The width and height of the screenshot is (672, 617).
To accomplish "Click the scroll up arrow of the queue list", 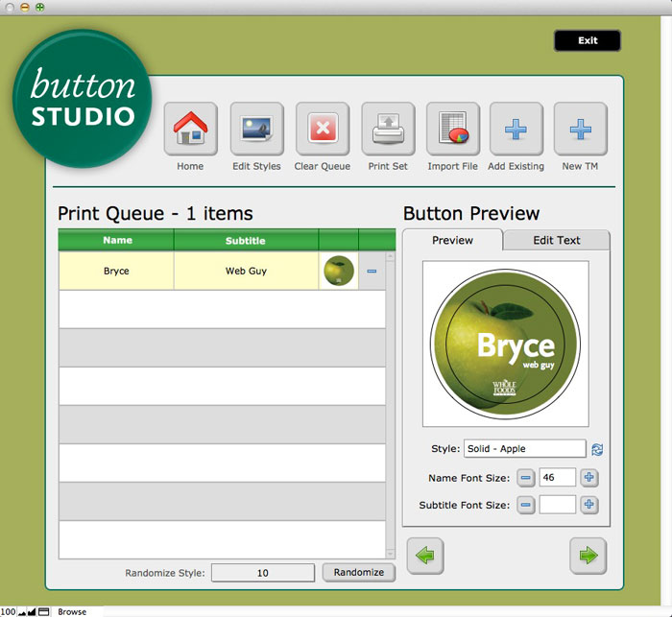I will pos(390,256).
